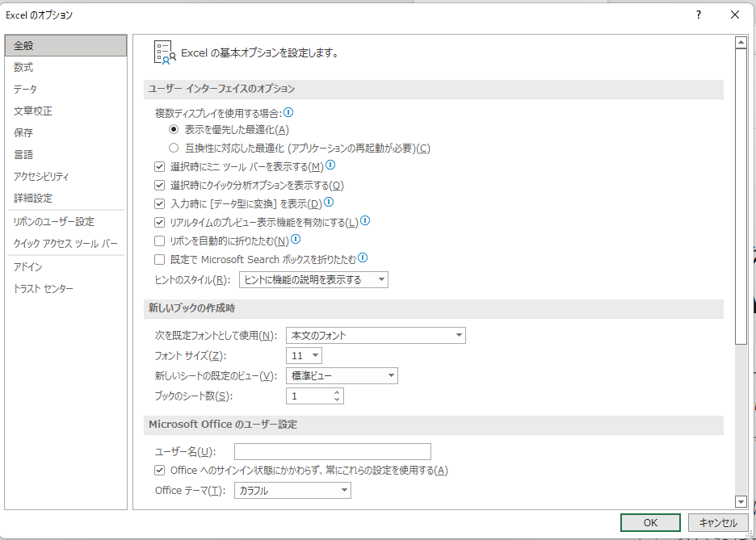Image resolution: width=756 pixels, height=540 pixels.
Task: Click the help question mark in title bar
Action: pos(699,15)
